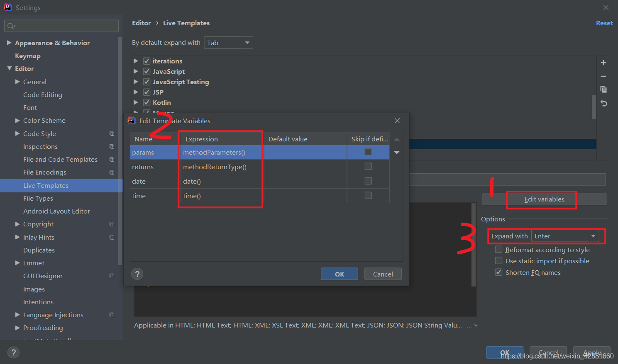Expand the Emmet settings node
The width and height of the screenshot is (618, 364).
click(x=17, y=263)
